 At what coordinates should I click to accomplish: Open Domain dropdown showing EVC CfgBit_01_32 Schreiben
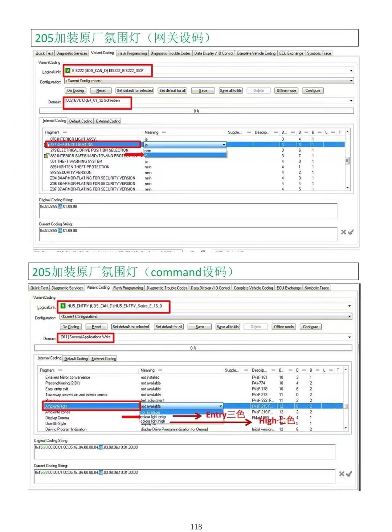point(351,101)
